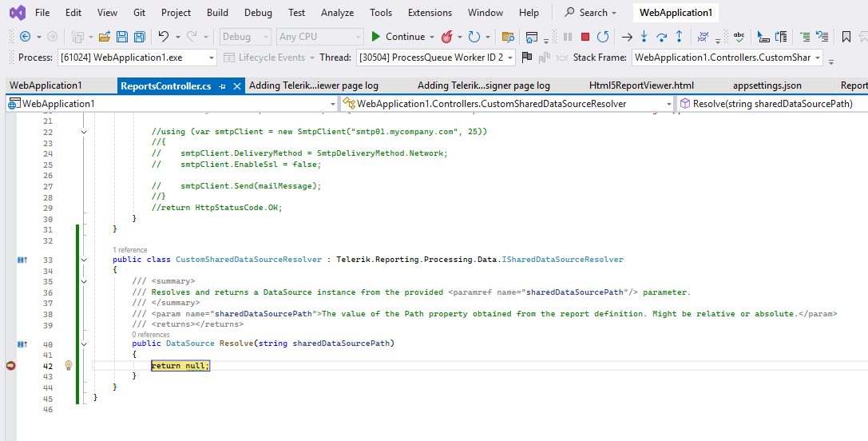
Task: Open the Process dropdown for WebApplication1.exe
Action: pyautogui.click(x=211, y=58)
